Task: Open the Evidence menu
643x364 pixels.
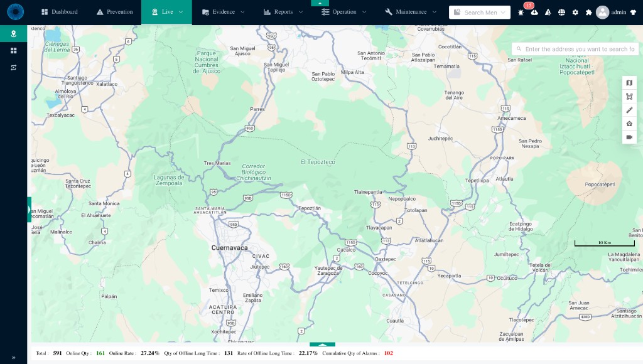Action: tap(223, 12)
